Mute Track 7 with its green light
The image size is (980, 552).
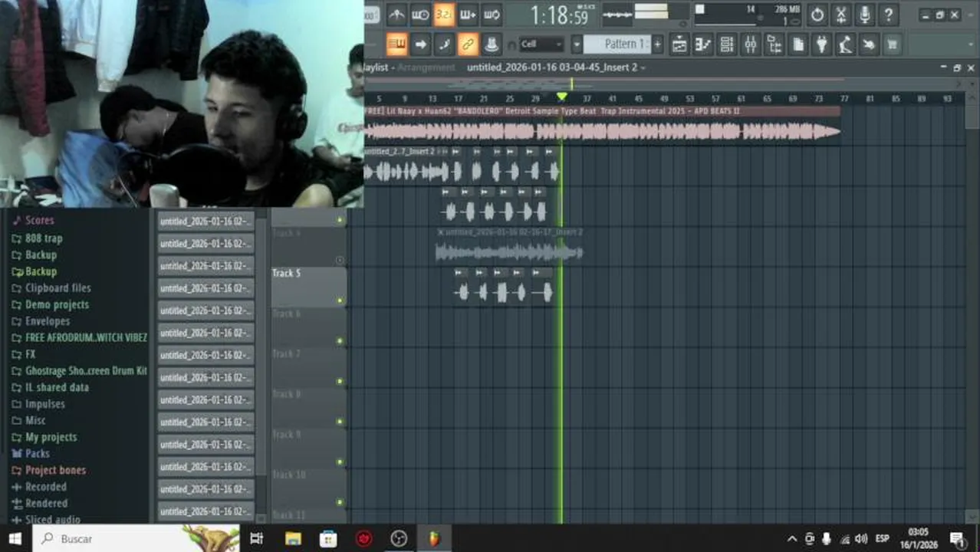tap(340, 380)
